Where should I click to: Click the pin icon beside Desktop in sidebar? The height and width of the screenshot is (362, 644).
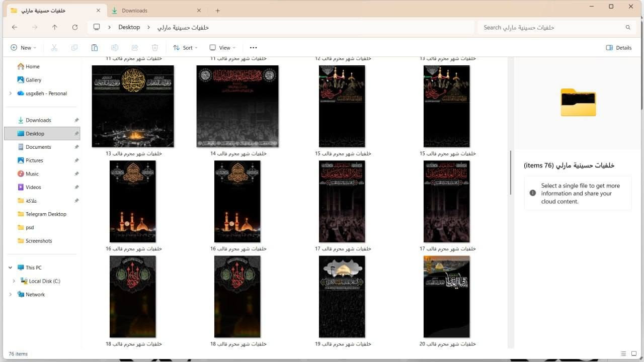[x=76, y=134]
